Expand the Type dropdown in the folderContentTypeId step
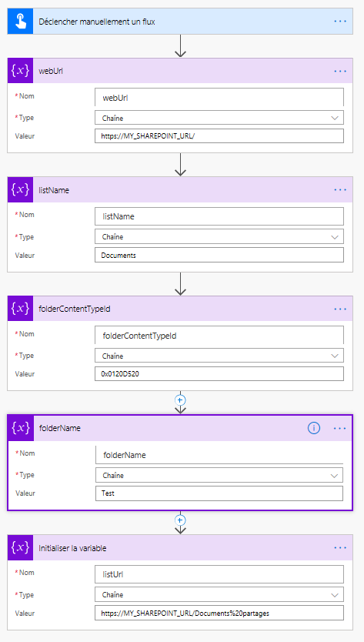The width and height of the screenshot is (364, 642). coord(219,356)
